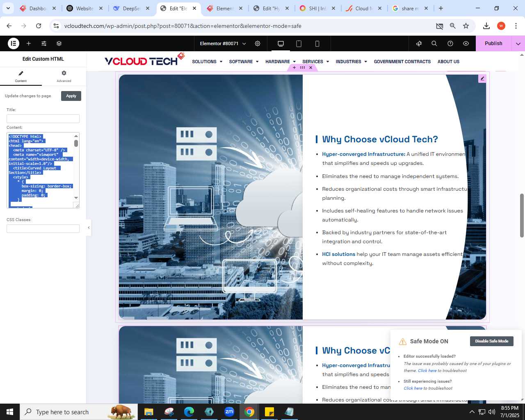The width and height of the screenshot is (525, 420).
Task: Open Chrome three-dot menu
Action: 515,26
